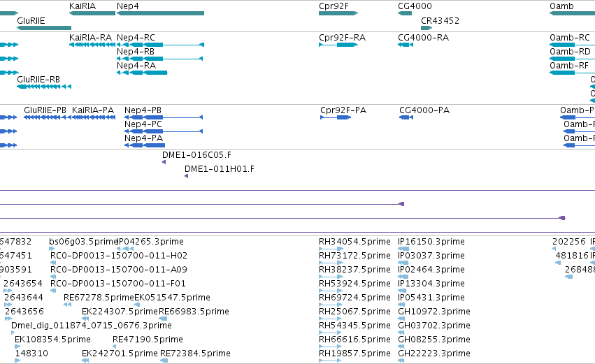Image resolution: width=595 pixels, height=364 pixels.
Task: Select the KaiRIA gene bar
Action: pyautogui.click(x=92, y=13)
